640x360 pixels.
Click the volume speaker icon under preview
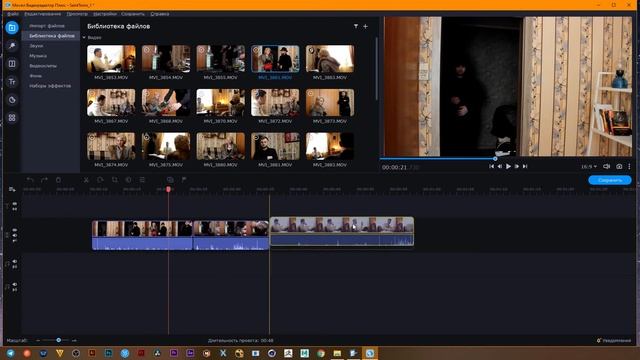(x=607, y=167)
